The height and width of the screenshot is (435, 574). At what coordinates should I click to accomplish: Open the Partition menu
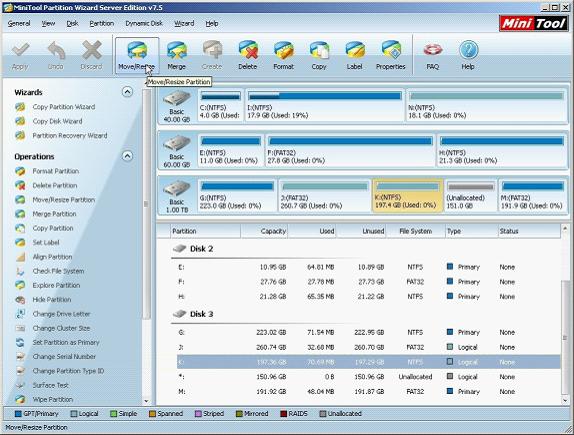pyautogui.click(x=101, y=23)
